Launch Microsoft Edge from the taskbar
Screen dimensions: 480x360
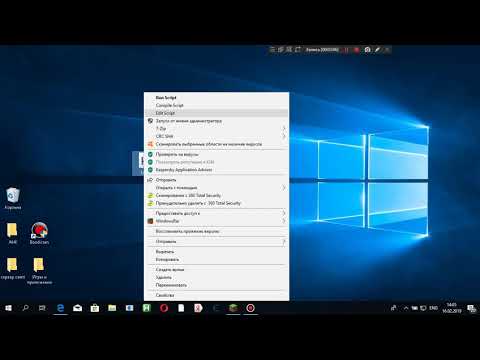click(60, 308)
